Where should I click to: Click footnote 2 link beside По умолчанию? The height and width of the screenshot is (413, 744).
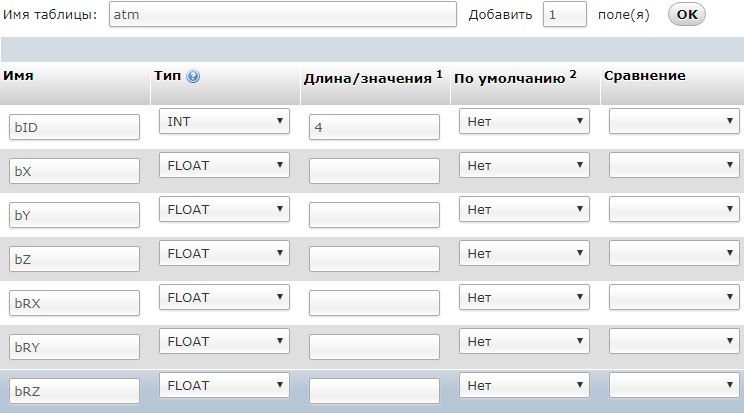(x=573, y=74)
